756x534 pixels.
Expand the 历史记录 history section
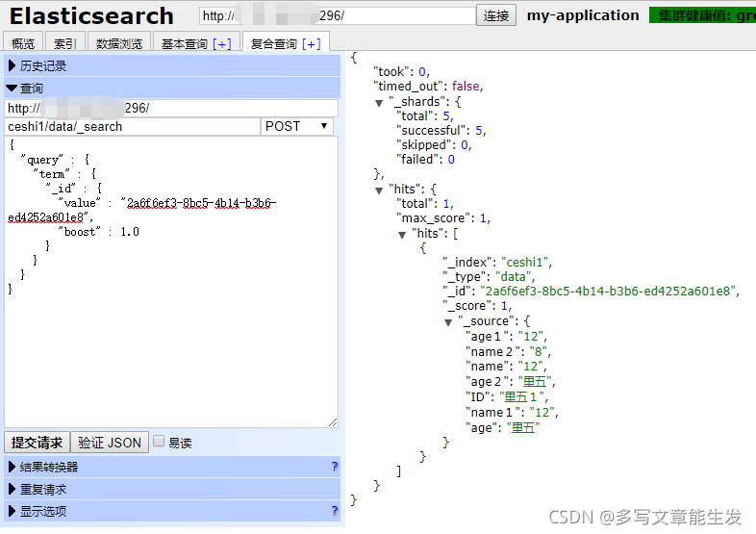point(172,65)
